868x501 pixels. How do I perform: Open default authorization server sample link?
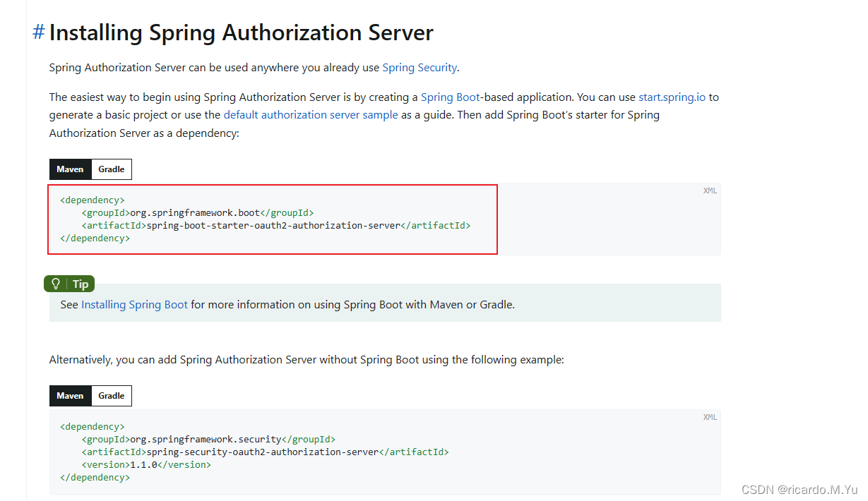[311, 114]
